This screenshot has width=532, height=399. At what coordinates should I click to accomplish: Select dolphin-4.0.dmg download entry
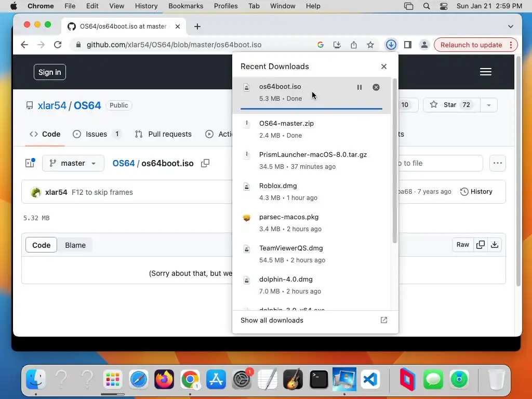312,285
